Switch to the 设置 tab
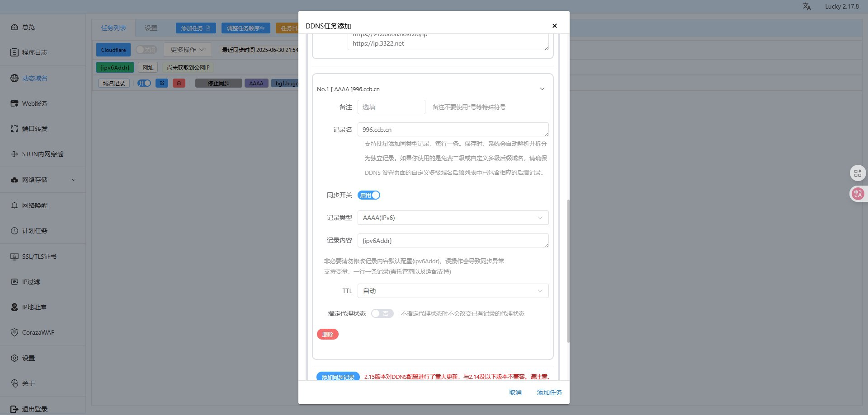 151,28
